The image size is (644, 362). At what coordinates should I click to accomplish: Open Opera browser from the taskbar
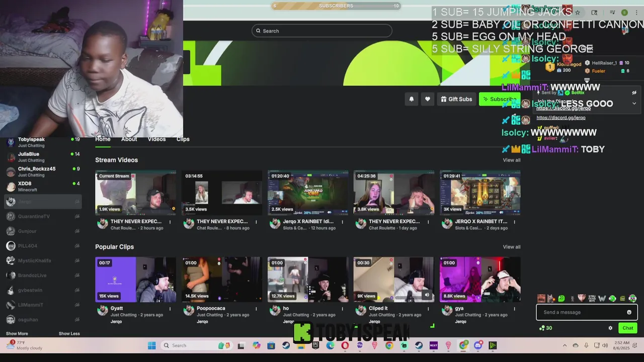coord(345,345)
